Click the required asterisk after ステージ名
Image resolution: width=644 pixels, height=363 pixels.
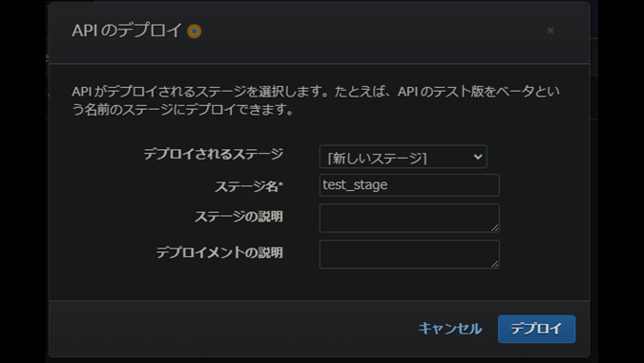[x=280, y=183]
